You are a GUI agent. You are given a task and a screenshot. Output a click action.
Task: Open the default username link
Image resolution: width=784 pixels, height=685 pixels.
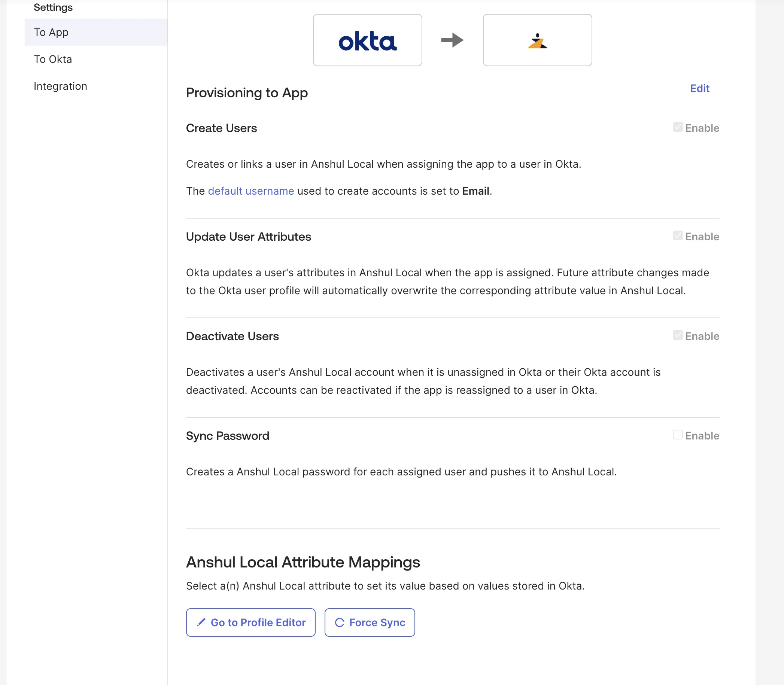[x=251, y=191]
